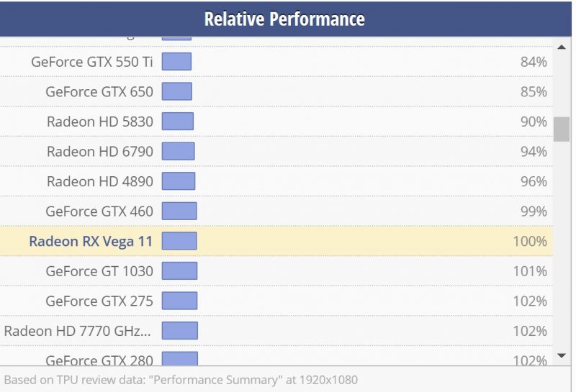Click the Relative Performance header

click(284, 19)
